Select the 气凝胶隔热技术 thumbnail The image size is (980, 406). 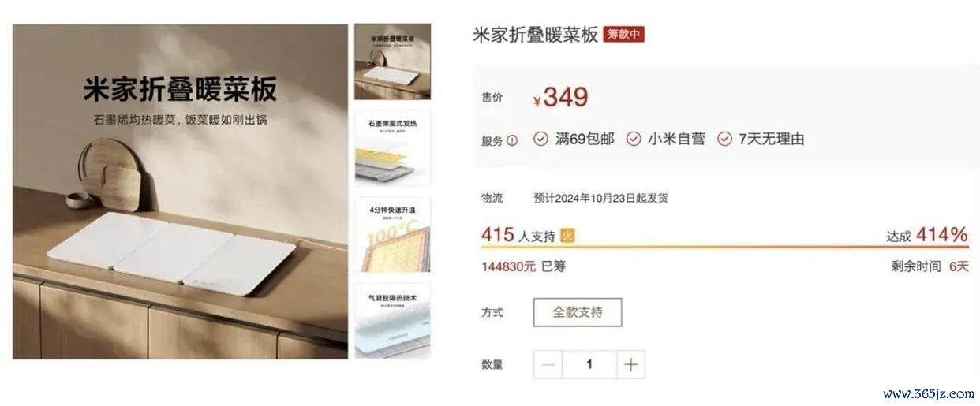click(x=392, y=321)
